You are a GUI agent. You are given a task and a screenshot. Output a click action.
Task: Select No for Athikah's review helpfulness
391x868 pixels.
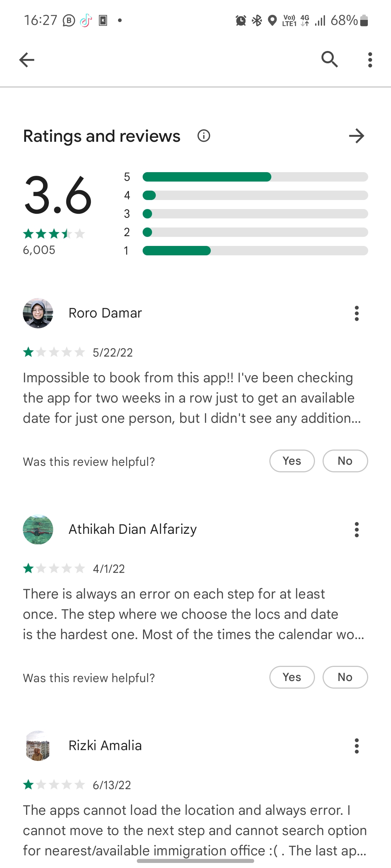345,677
